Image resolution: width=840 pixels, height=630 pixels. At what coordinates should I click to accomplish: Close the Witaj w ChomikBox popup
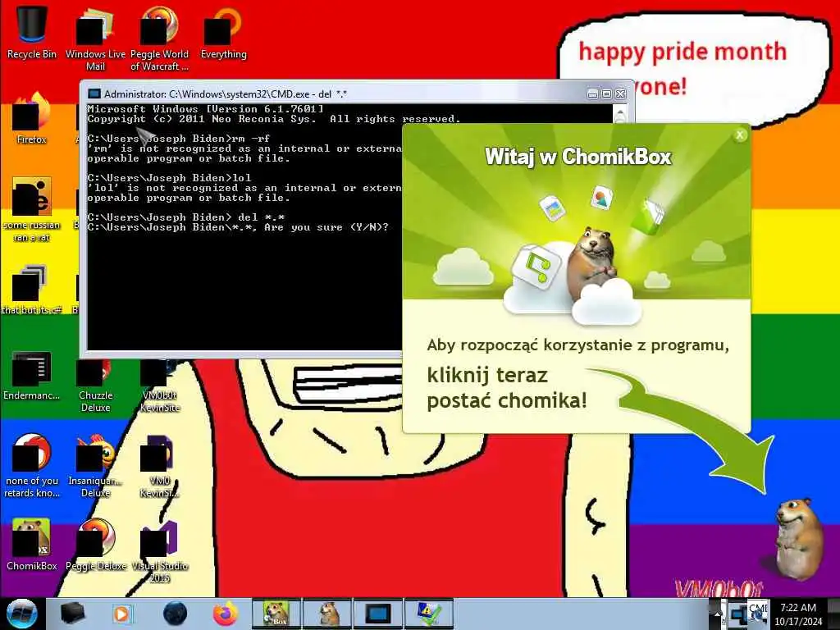(x=740, y=135)
